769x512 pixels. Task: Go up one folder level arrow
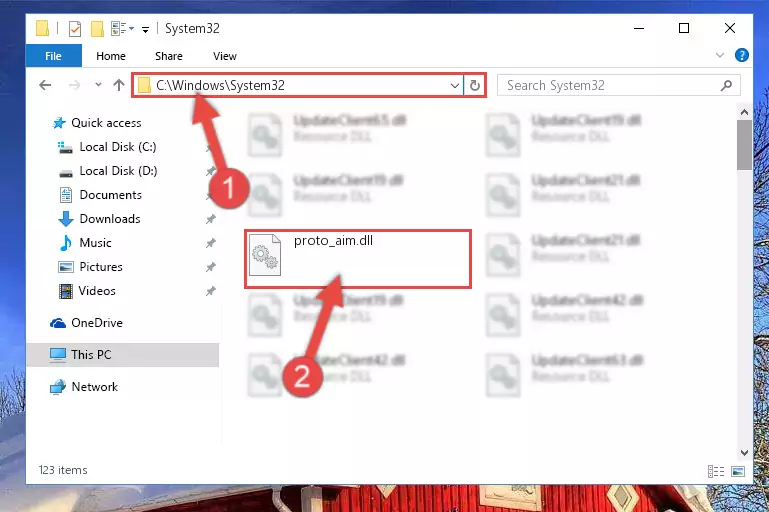[x=119, y=85]
